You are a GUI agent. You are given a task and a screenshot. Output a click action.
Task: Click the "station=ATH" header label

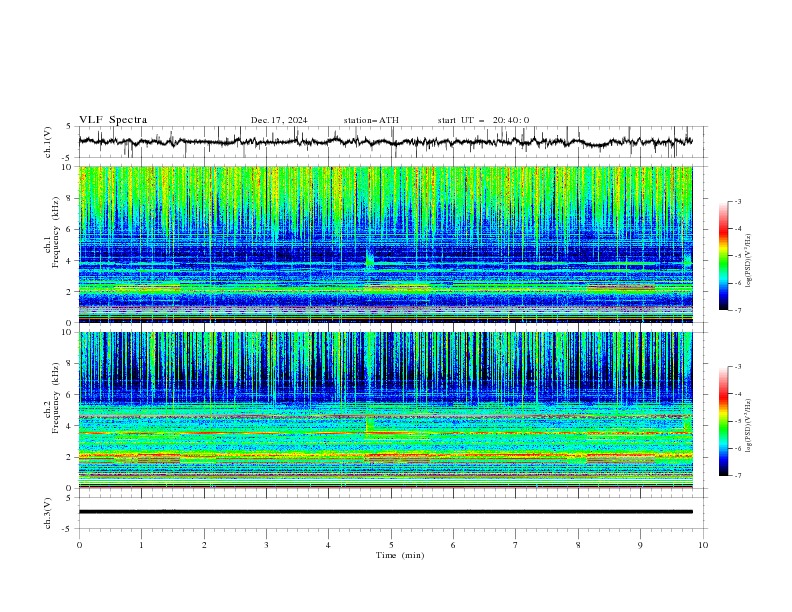371,120
